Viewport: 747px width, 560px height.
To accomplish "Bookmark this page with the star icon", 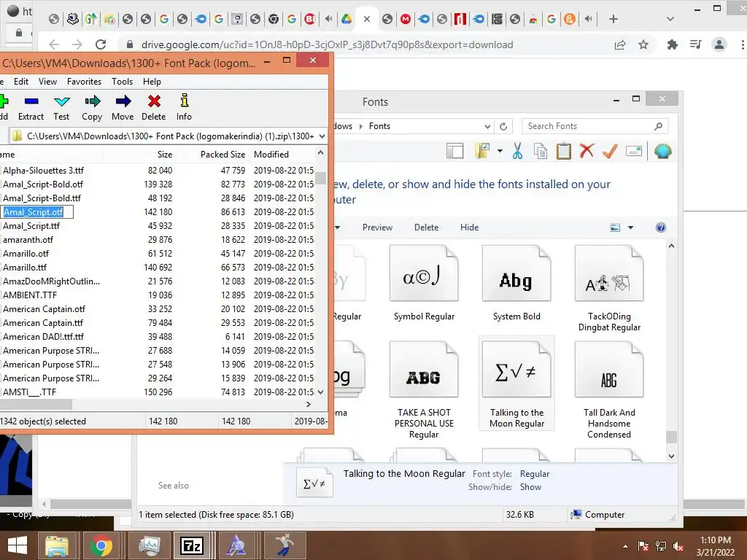I will click(643, 44).
